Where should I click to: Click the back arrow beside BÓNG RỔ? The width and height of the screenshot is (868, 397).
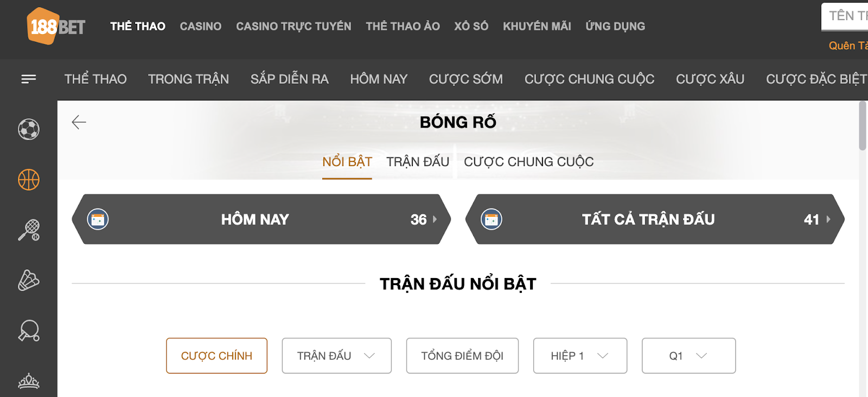79,122
